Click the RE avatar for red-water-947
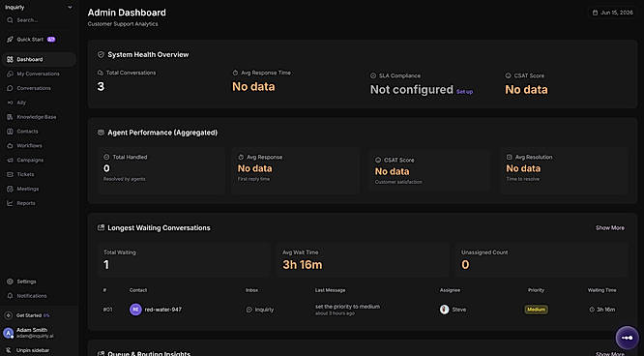The width and height of the screenshot is (644, 356). [x=135, y=310]
